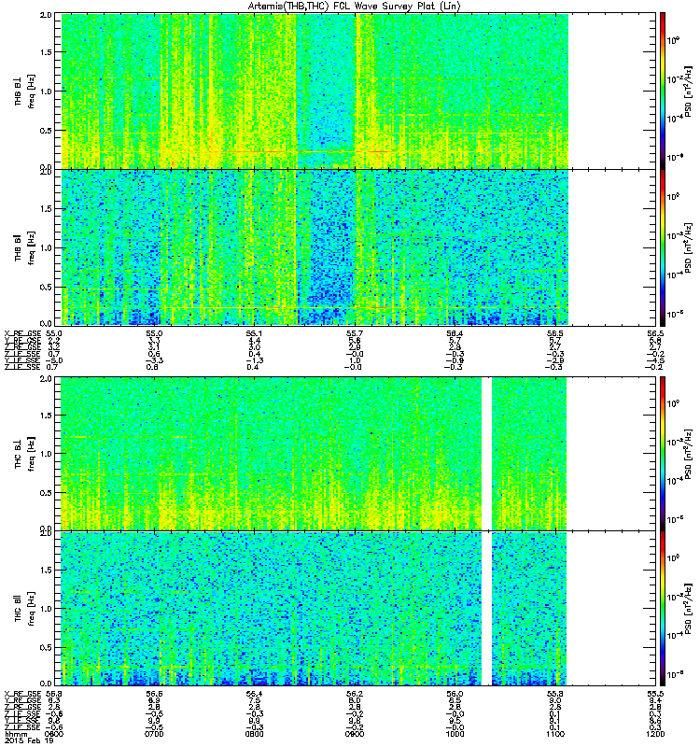Image resolution: width=700 pixels, height=747 pixels.
Task: Click the hhmm axis label at bottom left
Action: click(15, 734)
